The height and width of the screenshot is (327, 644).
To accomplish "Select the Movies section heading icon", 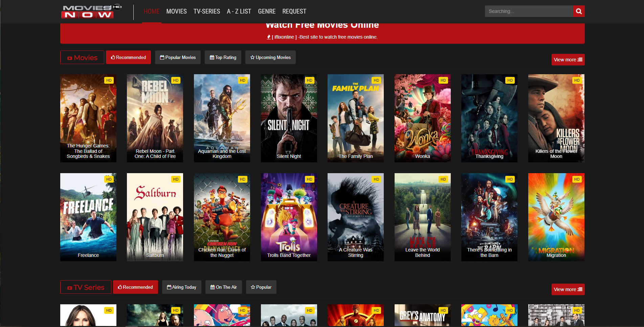I will click(x=69, y=58).
